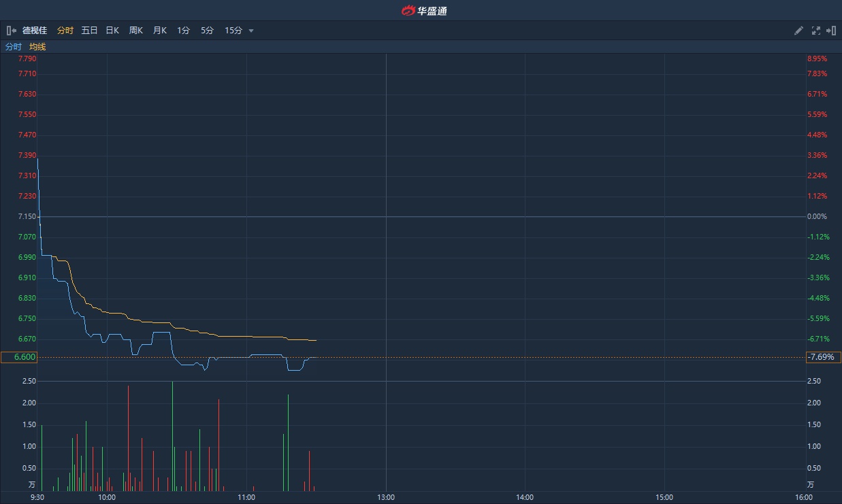The width and height of the screenshot is (842, 504).
Task: Click the 11:00 time axis label
Action: click(x=246, y=497)
